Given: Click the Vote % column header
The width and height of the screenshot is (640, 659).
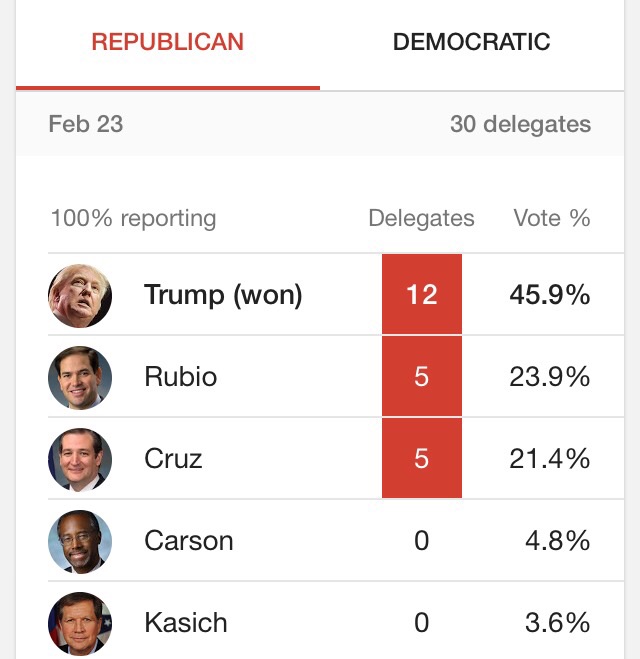Looking at the screenshot, I should tap(551, 218).
